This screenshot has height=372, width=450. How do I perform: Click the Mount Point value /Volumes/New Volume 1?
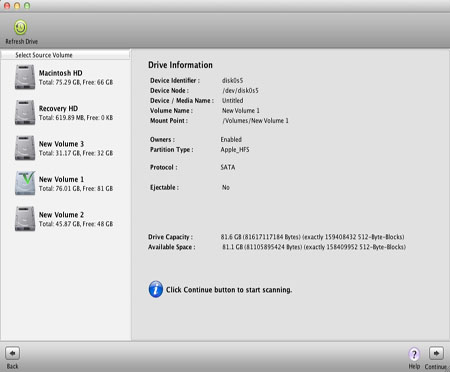pyautogui.click(x=255, y=121)
